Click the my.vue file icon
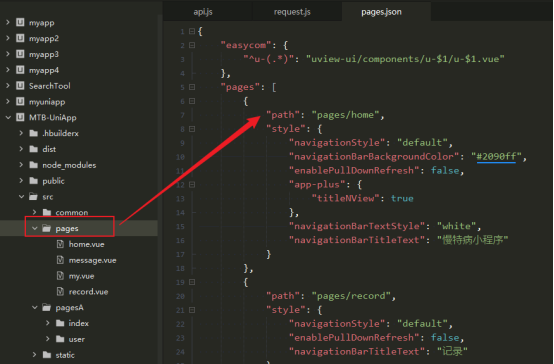 (x=60, y=276)
